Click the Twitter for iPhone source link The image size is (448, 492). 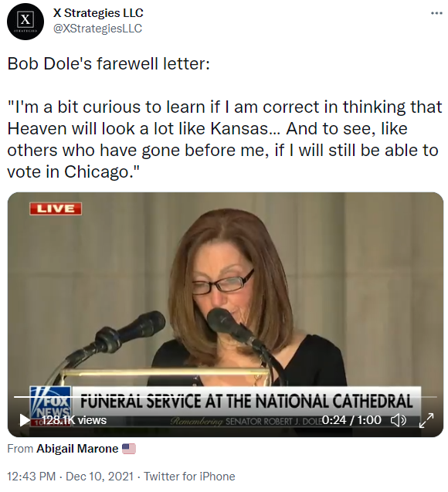click(189, 477)
